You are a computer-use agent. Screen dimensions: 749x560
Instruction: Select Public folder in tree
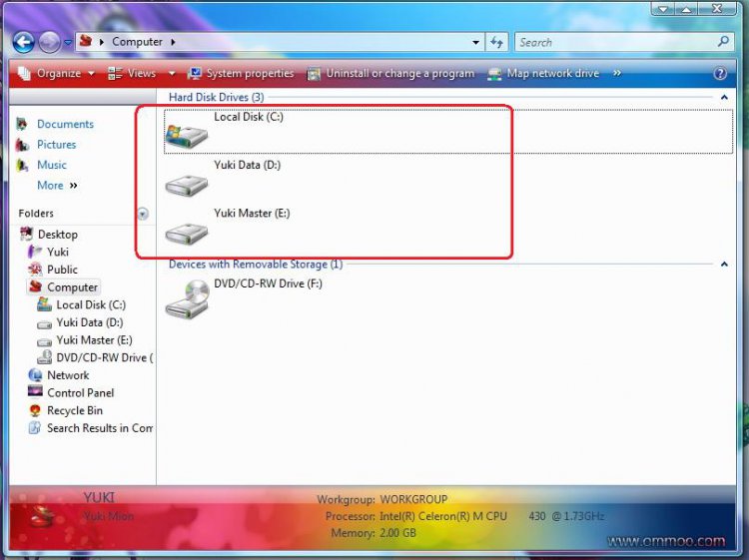[62, 270]
